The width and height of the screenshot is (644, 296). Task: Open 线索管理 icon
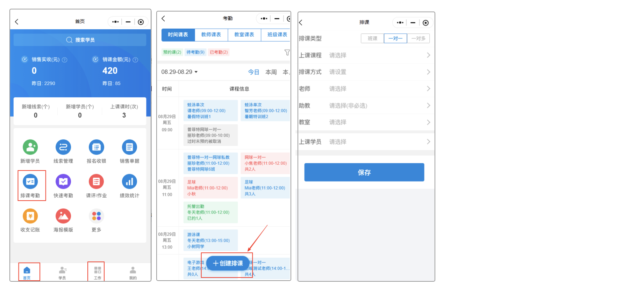click(x=63, y=147)
